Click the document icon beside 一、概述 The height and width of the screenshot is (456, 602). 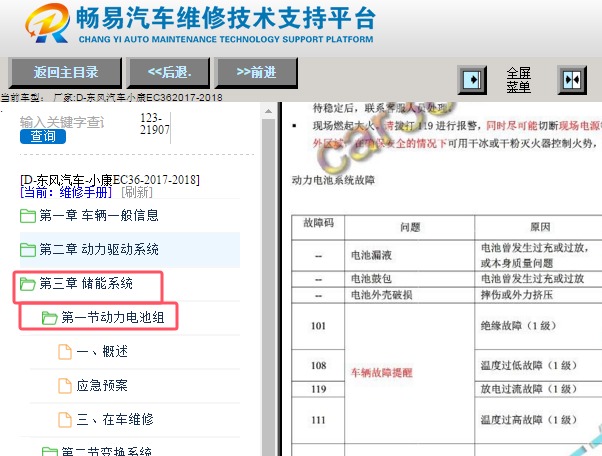pos(64,352)
